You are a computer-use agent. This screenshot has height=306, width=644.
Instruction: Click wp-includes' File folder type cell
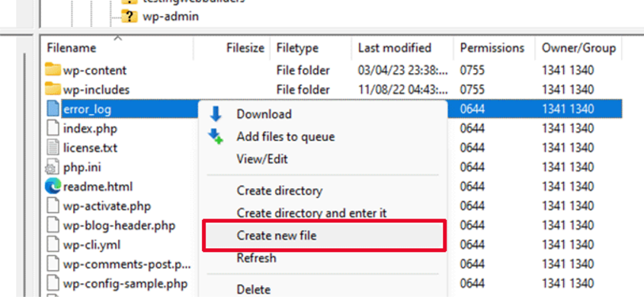[303, 89]
